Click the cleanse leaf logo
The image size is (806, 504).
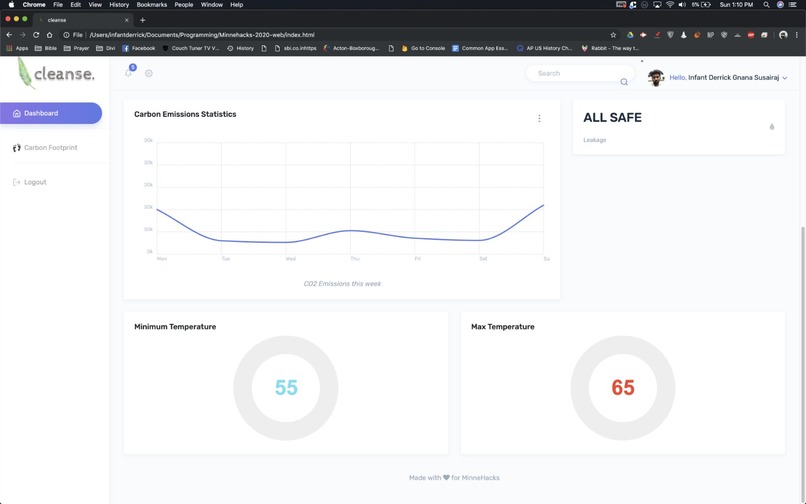tap(56, 73)
